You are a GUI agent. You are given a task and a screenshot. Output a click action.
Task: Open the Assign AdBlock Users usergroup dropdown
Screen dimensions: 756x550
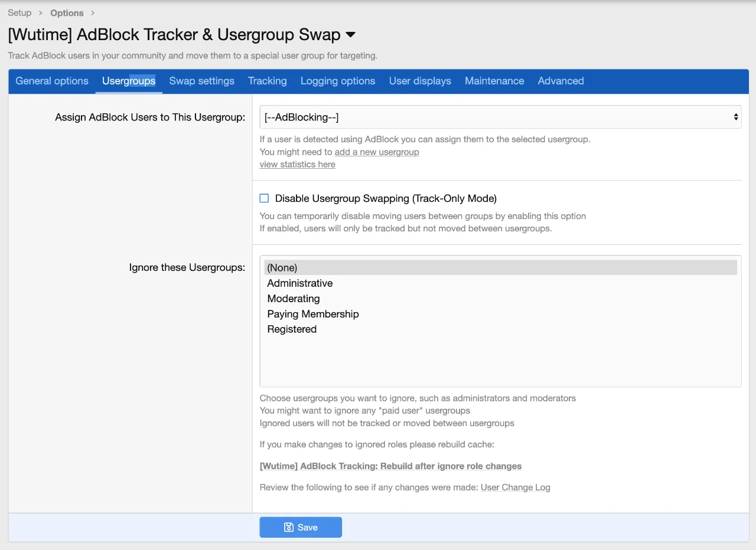(x=500, y=117)
